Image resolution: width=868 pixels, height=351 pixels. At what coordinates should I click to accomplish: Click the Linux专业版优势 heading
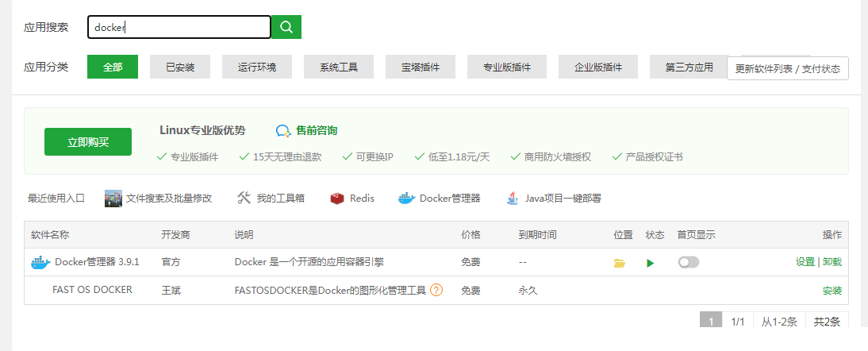coord(202,130)
